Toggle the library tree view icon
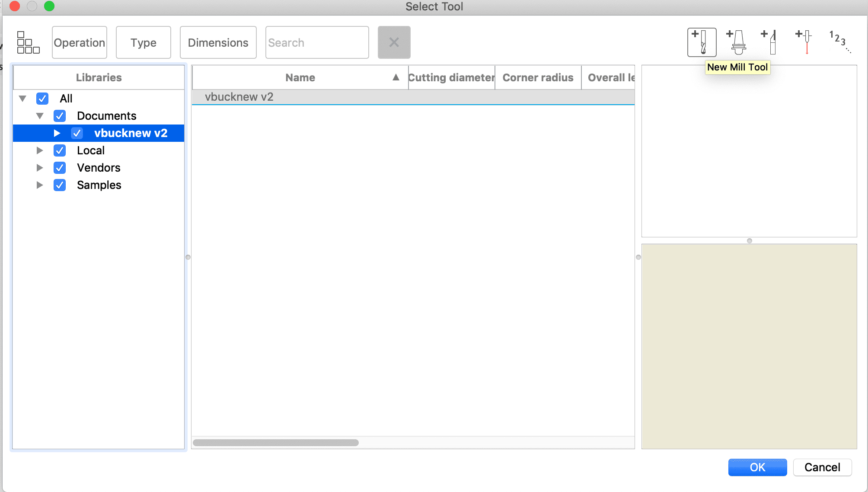The image size is (868, 492). pyautogui.click(x=28, y=42)
